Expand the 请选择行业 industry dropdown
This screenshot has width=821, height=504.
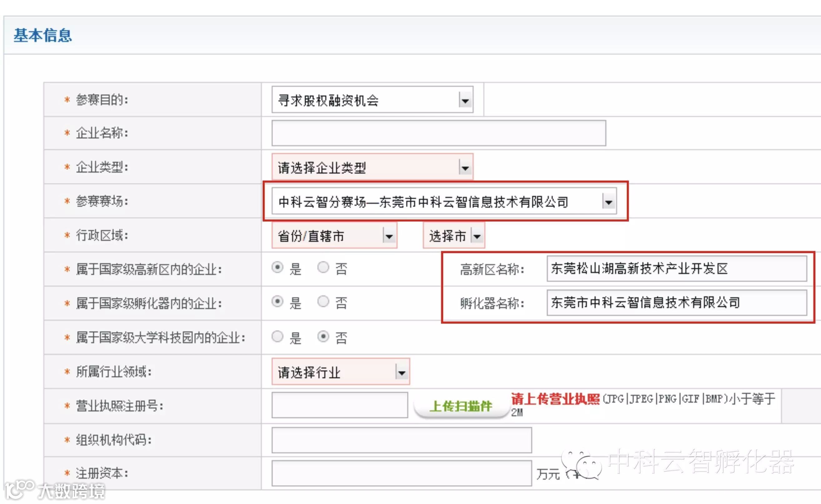(402, 372)
